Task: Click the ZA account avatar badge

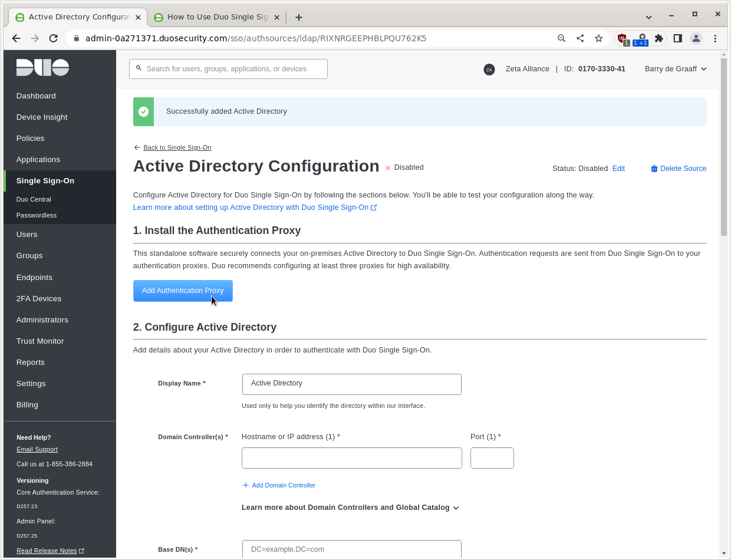Action: click(x=489, y=70)
